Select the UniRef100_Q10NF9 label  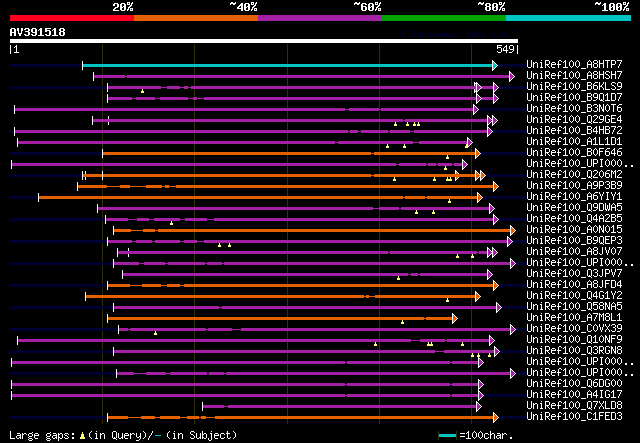coord(574,340)
